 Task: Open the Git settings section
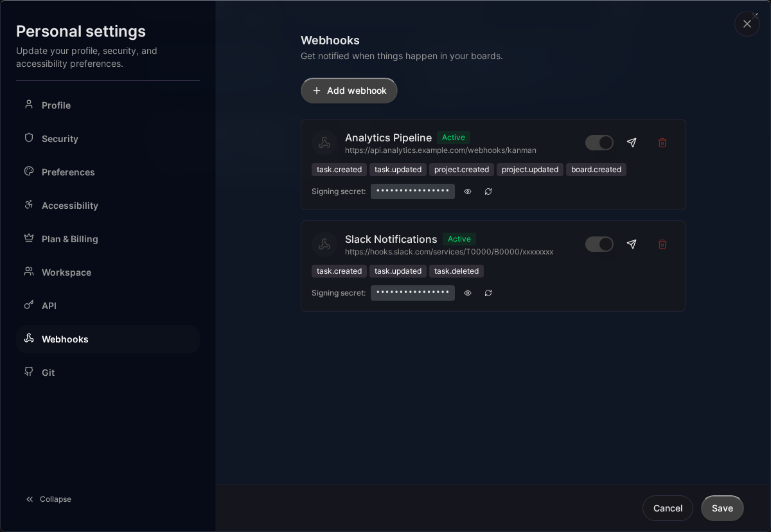47,373
